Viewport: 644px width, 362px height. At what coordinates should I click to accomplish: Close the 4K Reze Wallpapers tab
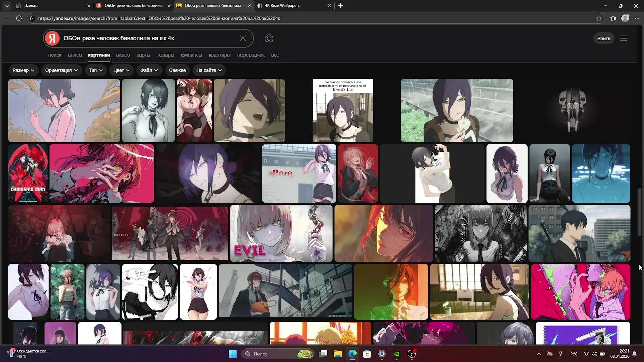[330, 6]
